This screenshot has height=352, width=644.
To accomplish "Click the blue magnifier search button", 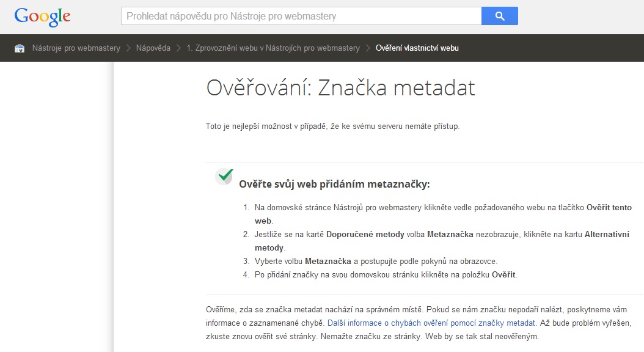I will click(x=499, y=16).
